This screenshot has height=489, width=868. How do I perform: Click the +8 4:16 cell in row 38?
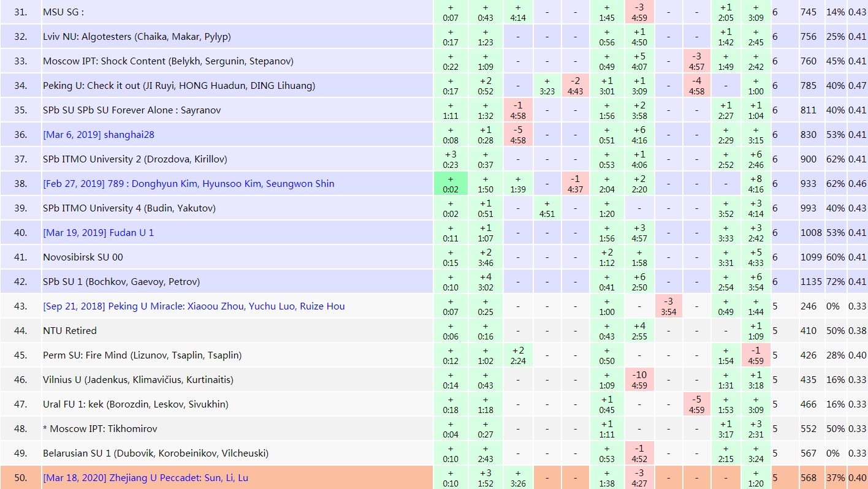coord(755,184)
